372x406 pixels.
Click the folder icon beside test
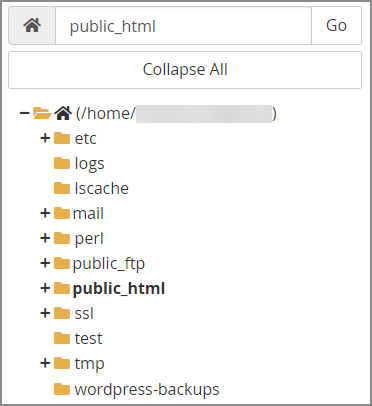(x=62, y=338)
